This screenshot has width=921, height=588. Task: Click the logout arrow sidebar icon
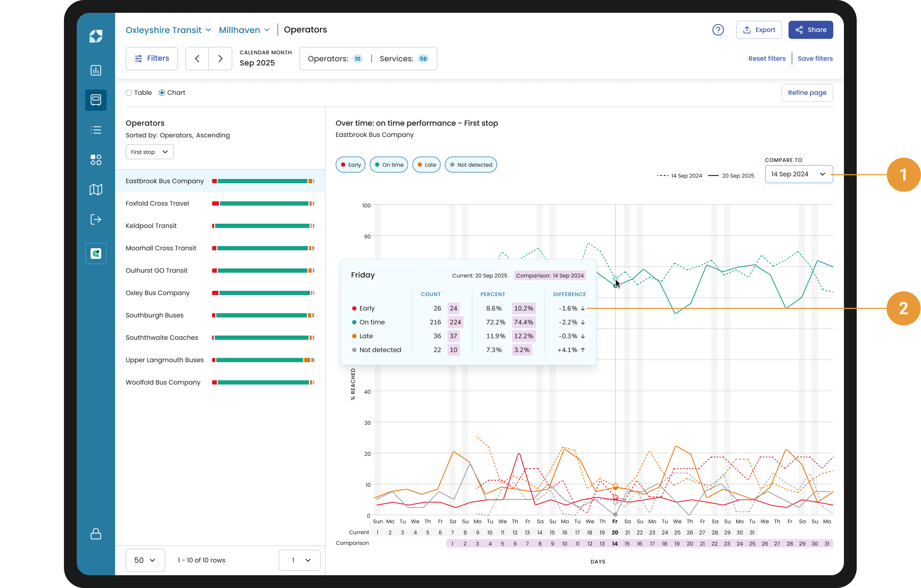point(96,219)
